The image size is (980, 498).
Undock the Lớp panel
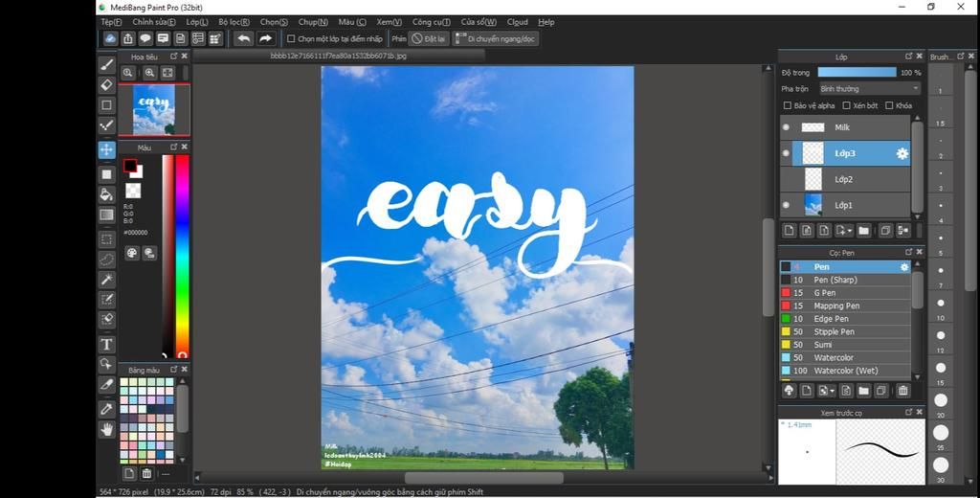click(909, 57)
